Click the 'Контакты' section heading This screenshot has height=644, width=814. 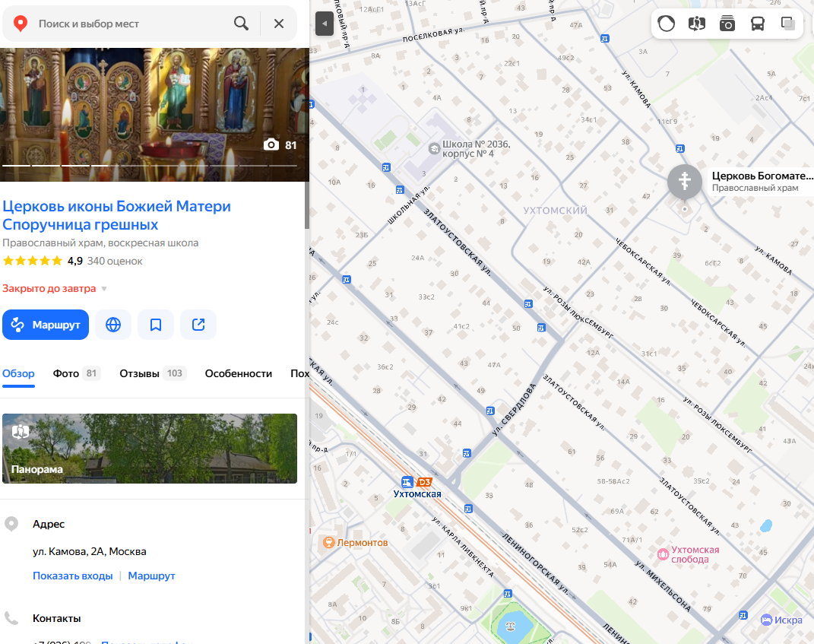(x=56, y=619)
